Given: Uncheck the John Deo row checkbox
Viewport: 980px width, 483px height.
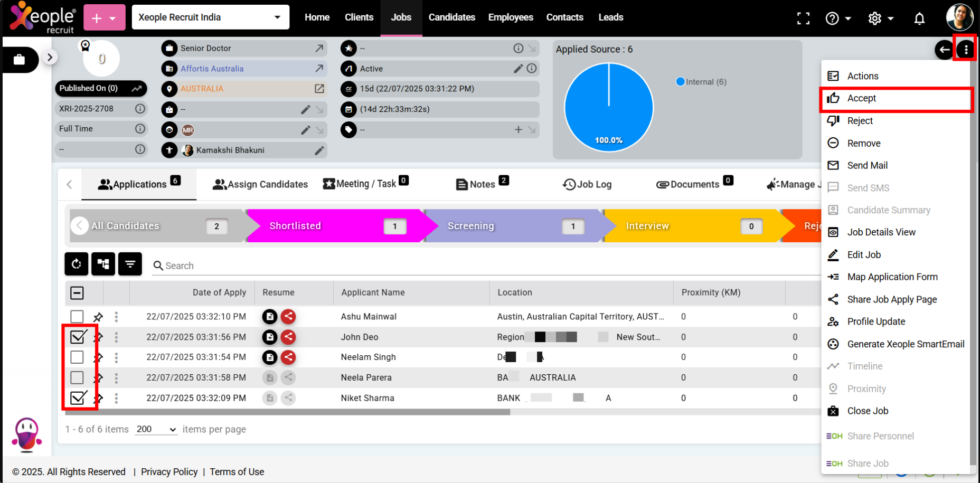Looking at the screenshot, I should point(78,336).
